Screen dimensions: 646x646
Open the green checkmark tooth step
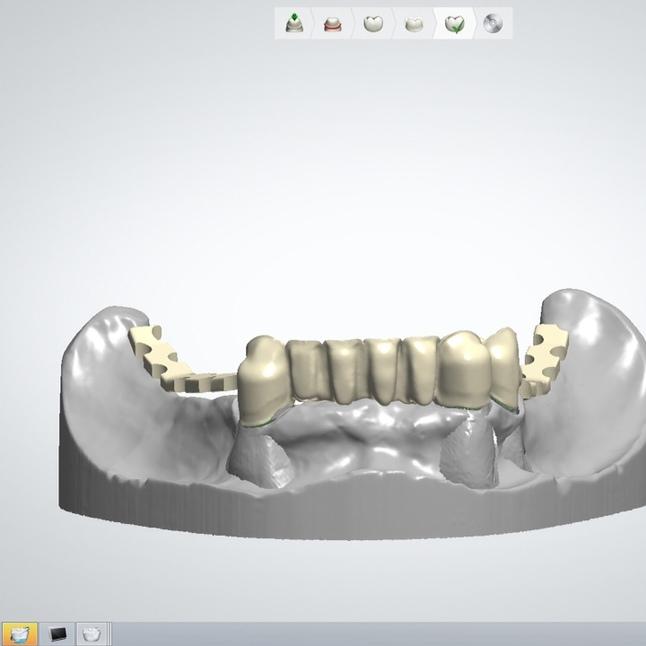coord(455,24)
